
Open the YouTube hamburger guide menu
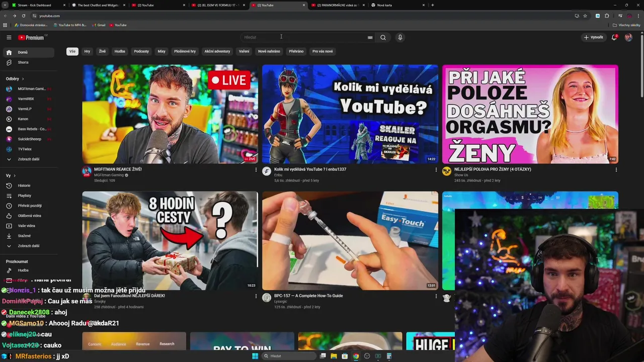(x=9, y=37)
